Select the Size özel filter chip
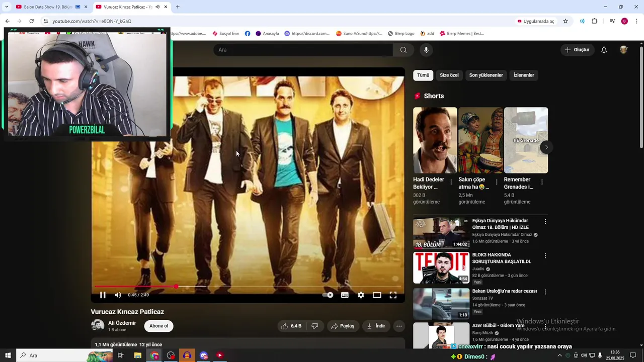The image size is (644, 362). (449, 75)
